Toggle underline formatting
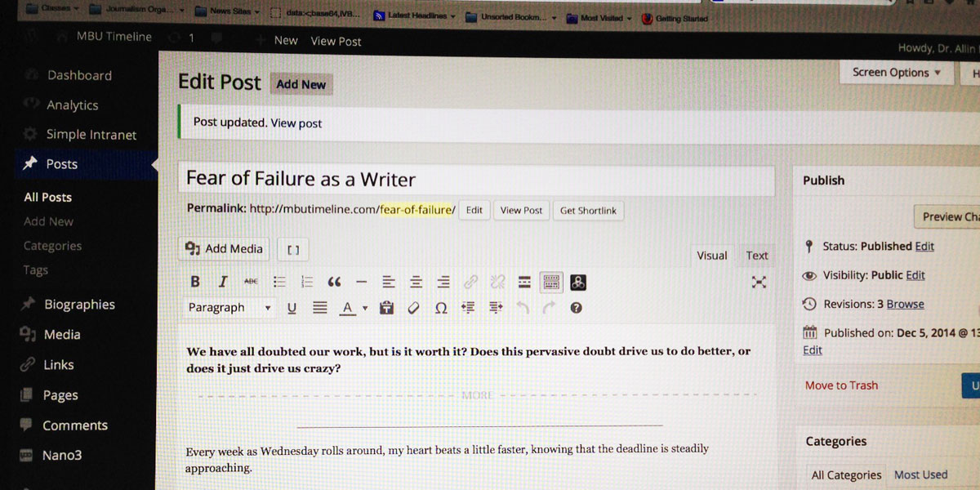980x490 pixels. point(292,308)
